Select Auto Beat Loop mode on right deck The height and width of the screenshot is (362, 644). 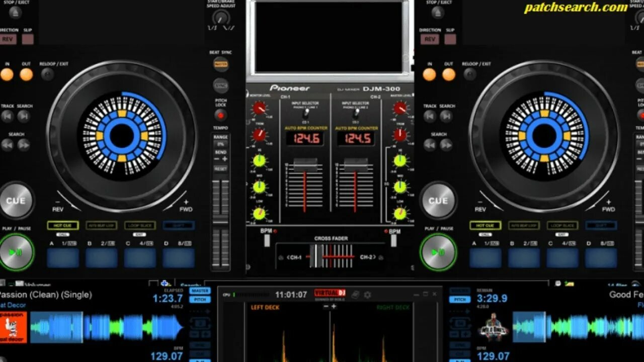pyautogui.click(x=524, y=226)
